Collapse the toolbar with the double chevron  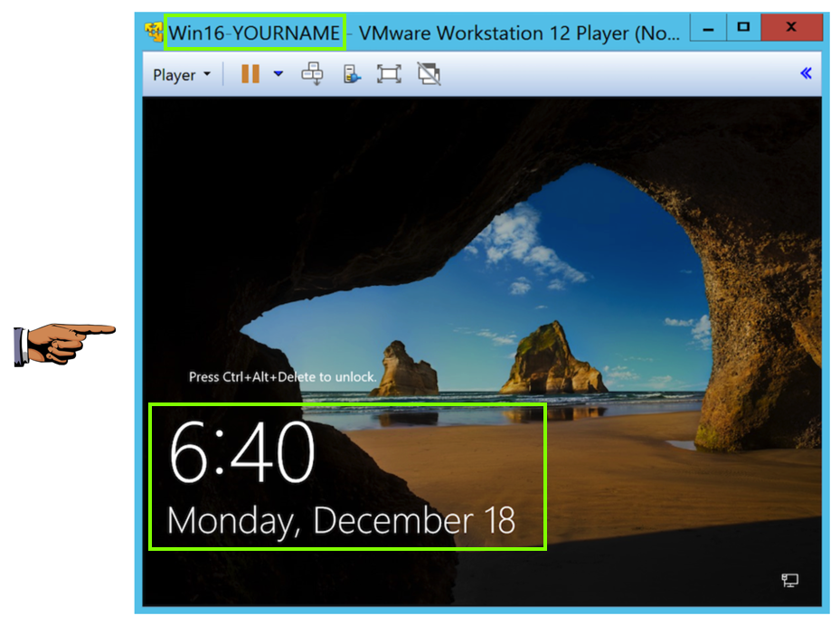point(806,74)
